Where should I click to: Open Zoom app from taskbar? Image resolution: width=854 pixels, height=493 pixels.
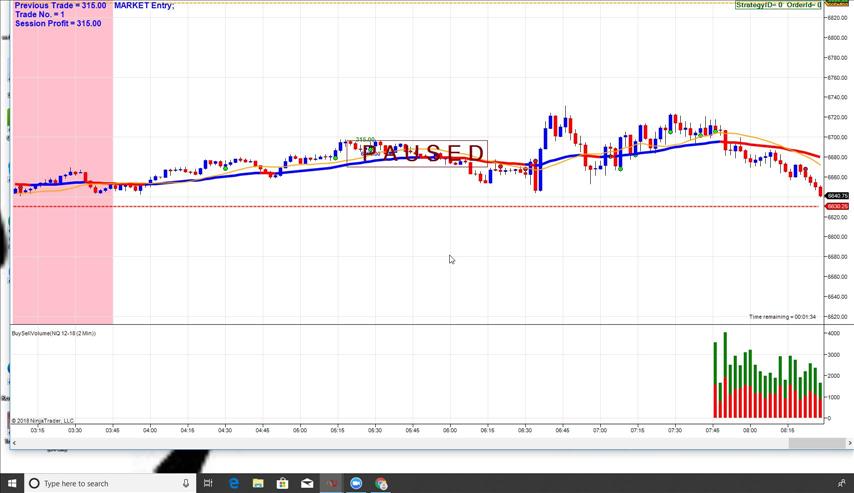(356, 483)
